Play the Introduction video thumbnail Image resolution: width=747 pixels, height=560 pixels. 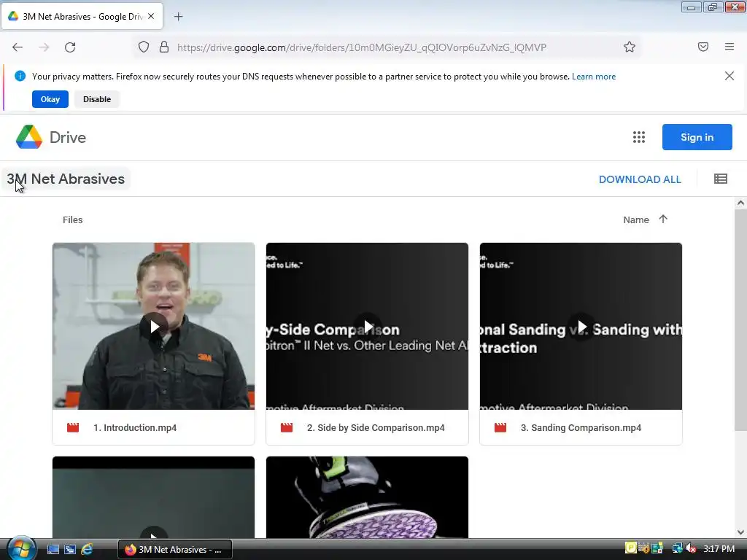[154, 327]
